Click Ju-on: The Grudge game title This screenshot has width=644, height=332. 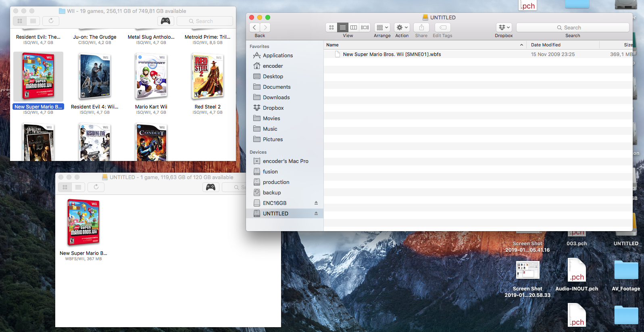tap(95, 37)
